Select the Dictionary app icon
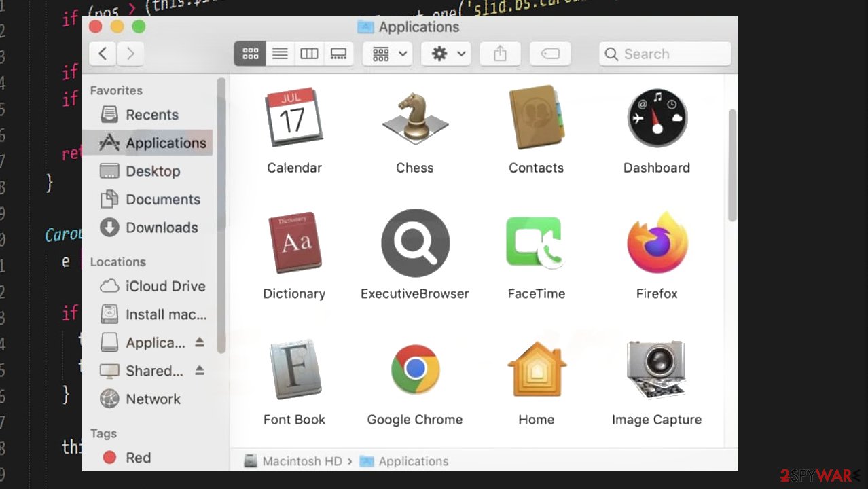868x489 pixels. (294, 242)
